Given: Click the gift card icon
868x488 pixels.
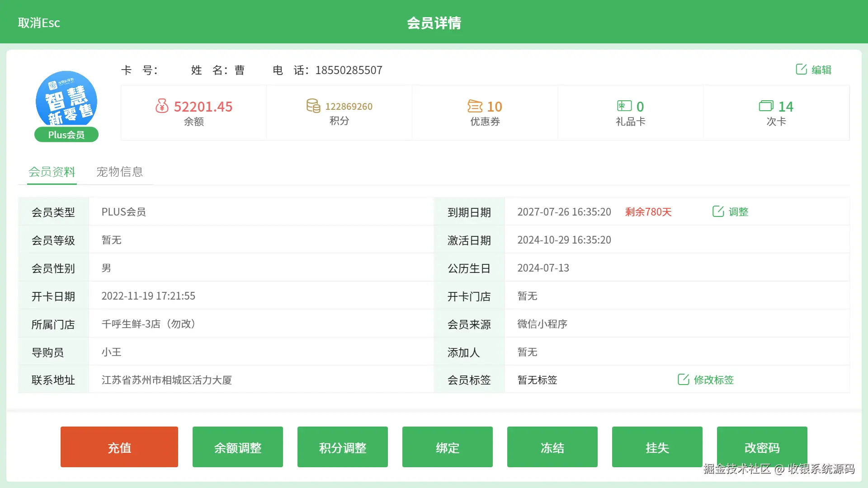Looking at the screenshot, I should pos(624,106).
